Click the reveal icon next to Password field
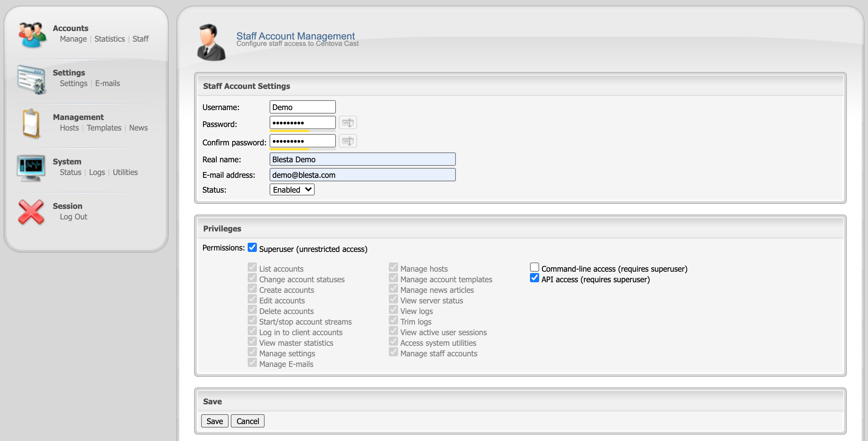The height and width of the screenshot is (441, 868). pos(348,123)
